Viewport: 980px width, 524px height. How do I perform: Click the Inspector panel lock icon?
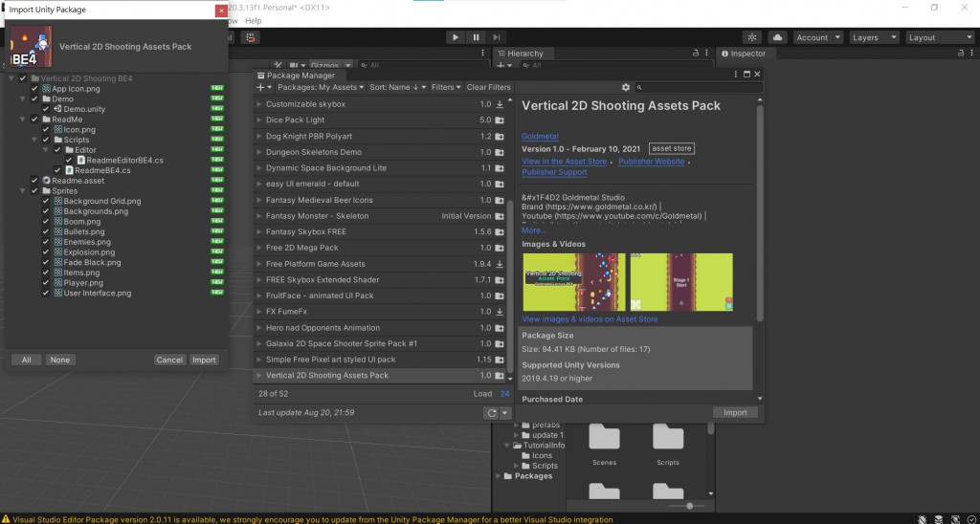click(962, 54)
